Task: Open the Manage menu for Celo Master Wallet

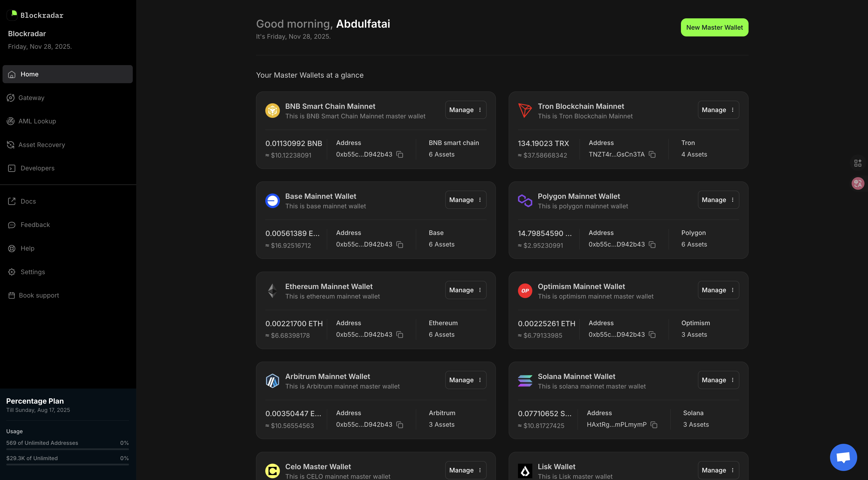Action: point(465,470)
